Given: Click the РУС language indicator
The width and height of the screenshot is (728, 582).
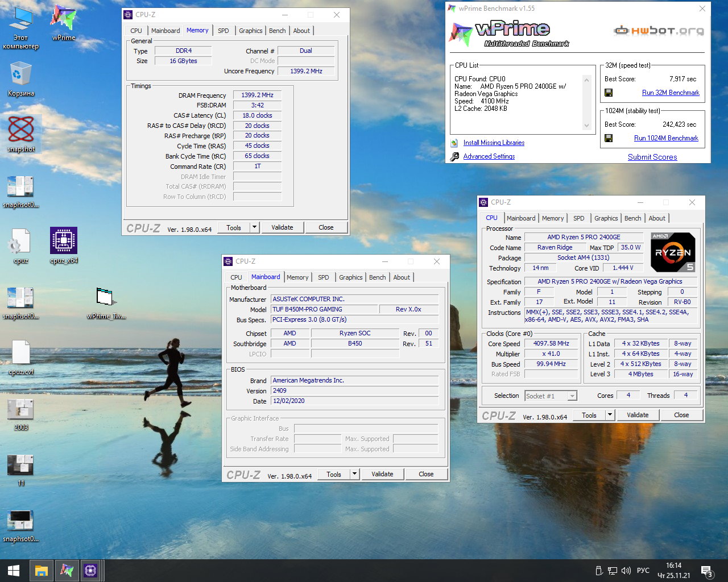Looking at the screenshot, I should pos(643,571).
